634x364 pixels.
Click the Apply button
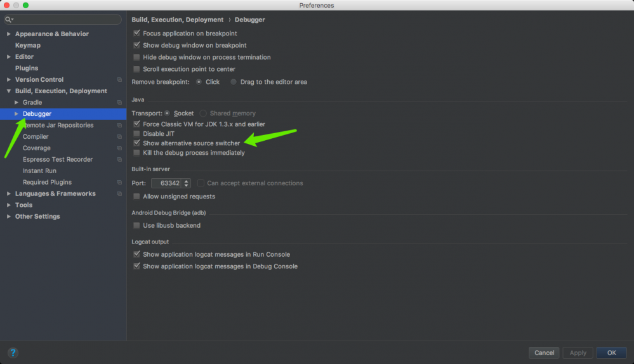(578, 353)
